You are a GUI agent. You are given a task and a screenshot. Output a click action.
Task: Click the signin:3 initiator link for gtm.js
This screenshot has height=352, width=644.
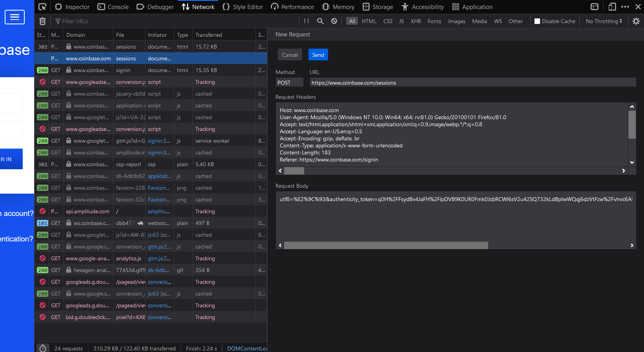pos(159,141)
